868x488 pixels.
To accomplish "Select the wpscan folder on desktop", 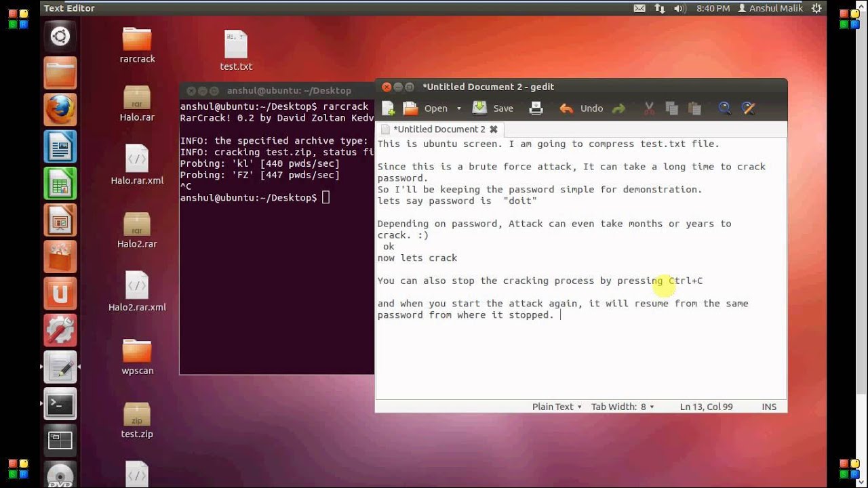I will 137,357.
